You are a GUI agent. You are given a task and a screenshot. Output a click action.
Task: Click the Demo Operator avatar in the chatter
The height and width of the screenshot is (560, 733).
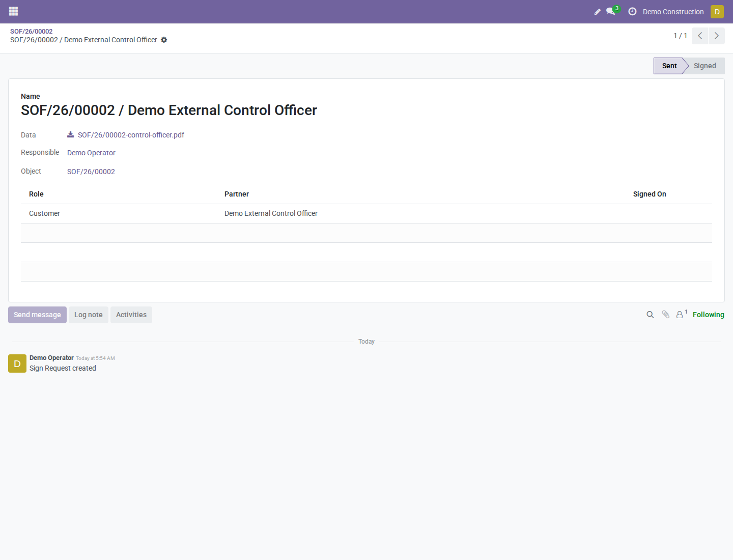(x=17, y=363)
